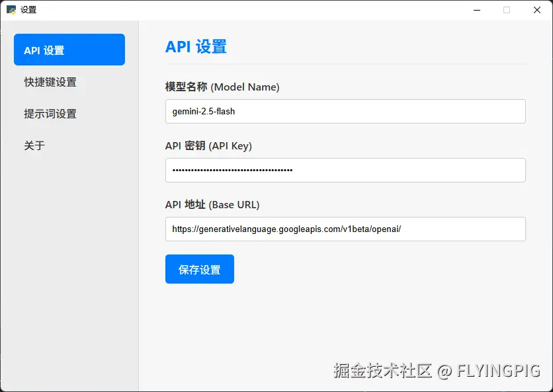Click the API 密钥 (API Key) label
The width and height of the screenshot is (553, 392).
[x=208, y=145]
